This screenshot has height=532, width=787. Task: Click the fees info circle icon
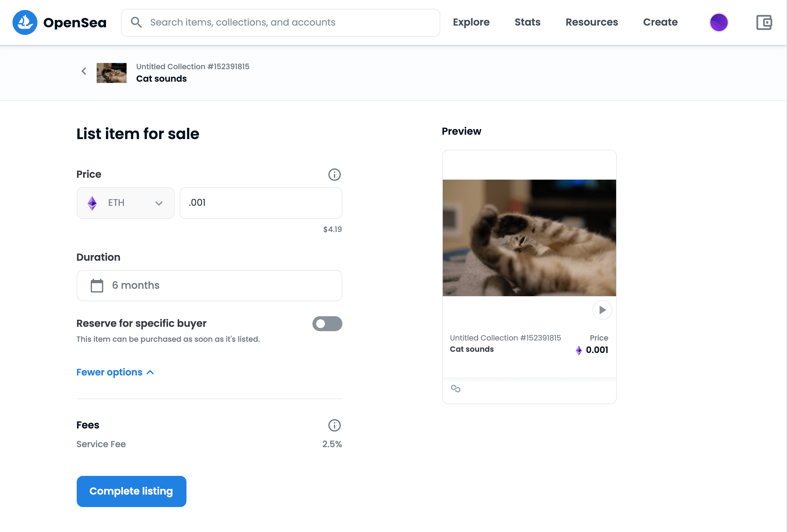click(x=334, y=425)
